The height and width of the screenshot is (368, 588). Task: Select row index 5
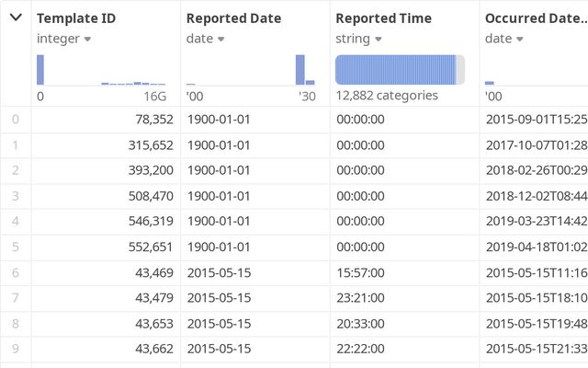coord(15,247)
